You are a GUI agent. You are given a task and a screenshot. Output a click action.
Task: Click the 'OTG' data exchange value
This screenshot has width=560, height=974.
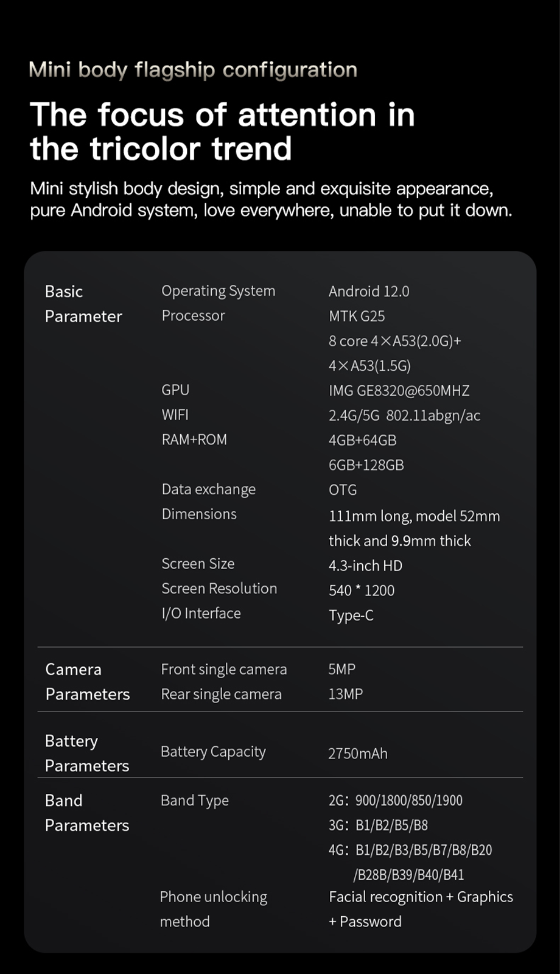pos(343,490)
